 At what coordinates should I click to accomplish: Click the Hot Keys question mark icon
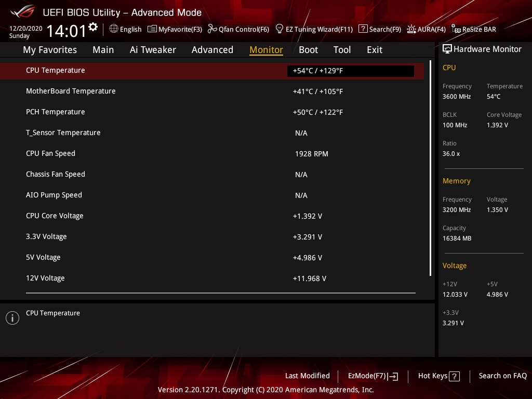(x=454, y=376)
